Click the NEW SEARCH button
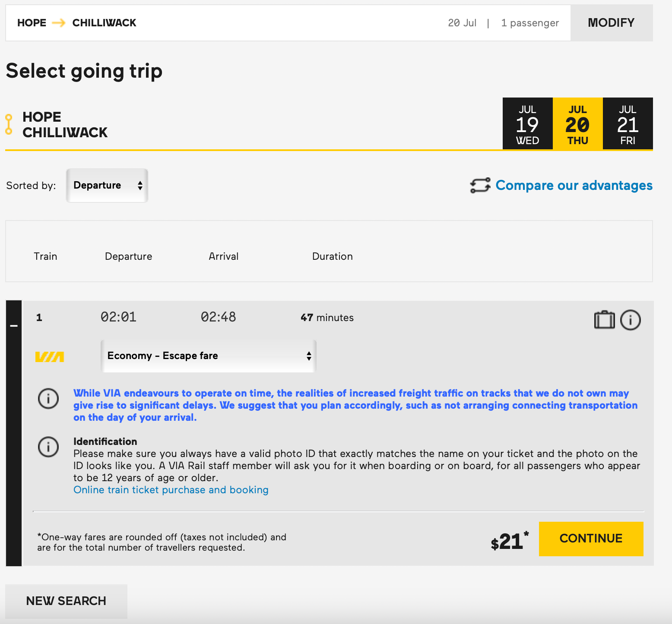Viewport: 672px width, 624px height. tap(66, 601)
